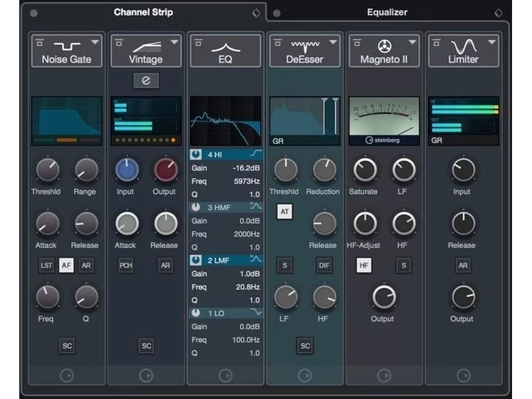The height and width of the screenshot is (399, 532).
Task: Switch to the Channel Strip tab
Action: (143, 12)
